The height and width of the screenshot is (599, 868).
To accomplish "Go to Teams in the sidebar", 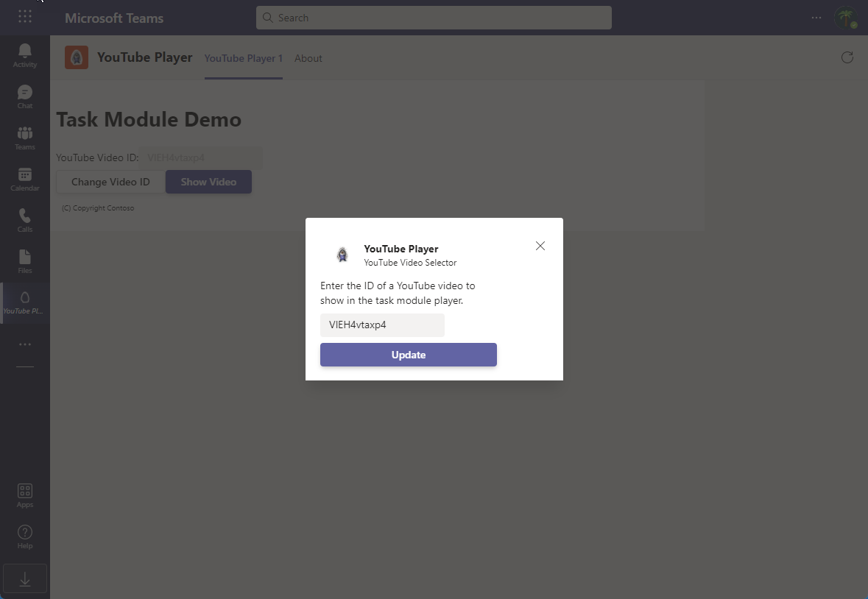I will pos(25,138).
